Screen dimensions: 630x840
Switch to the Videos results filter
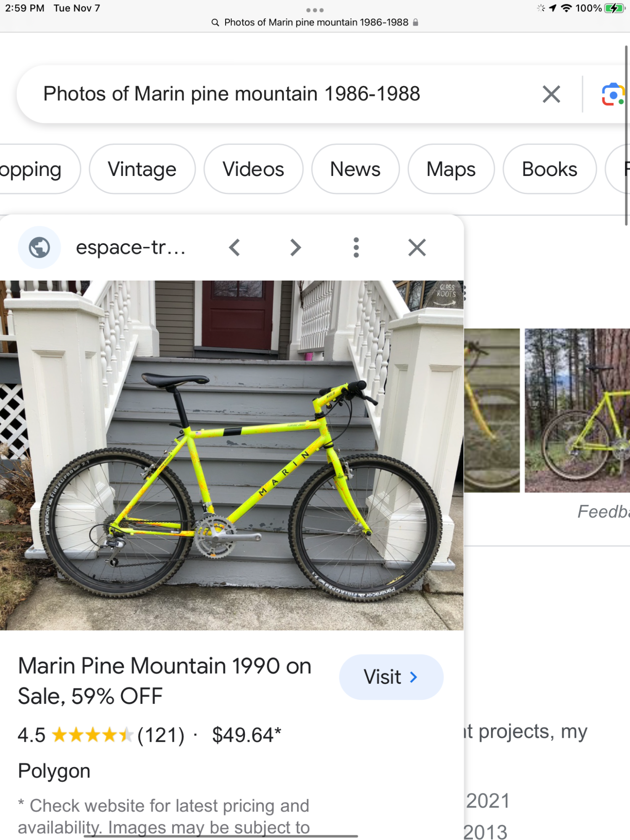[x=253, y=169]
